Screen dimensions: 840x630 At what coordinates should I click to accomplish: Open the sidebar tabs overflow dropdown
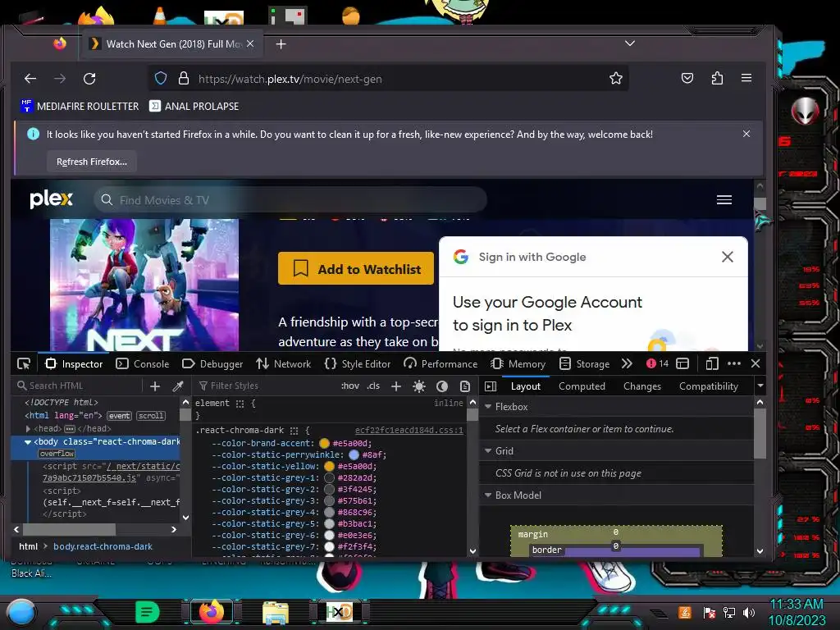pos(760,386)
